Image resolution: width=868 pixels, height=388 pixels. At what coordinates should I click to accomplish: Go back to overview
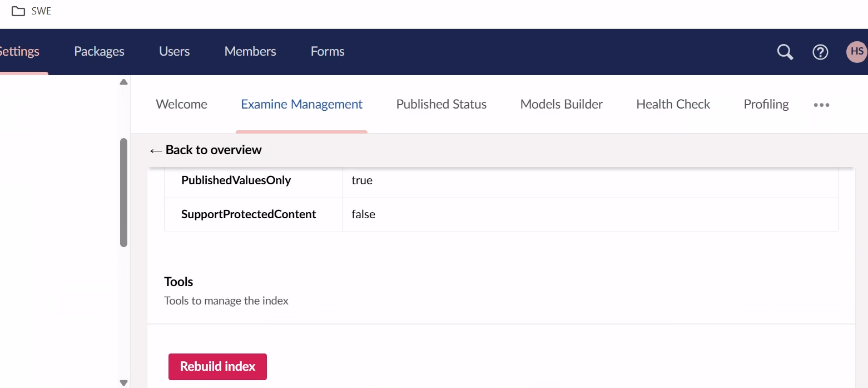coord(205,150)
